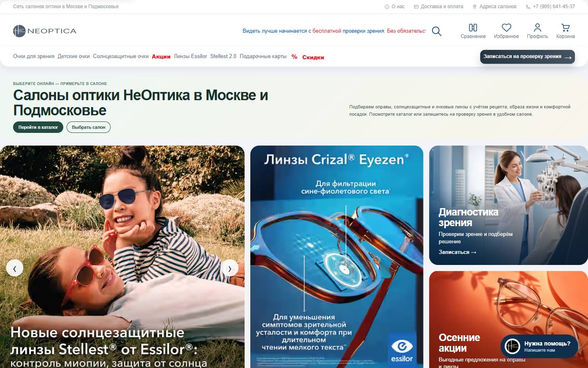Open the Корзина cart icon
The width and height of the screenshot is (588, 368).
[566, 31]
